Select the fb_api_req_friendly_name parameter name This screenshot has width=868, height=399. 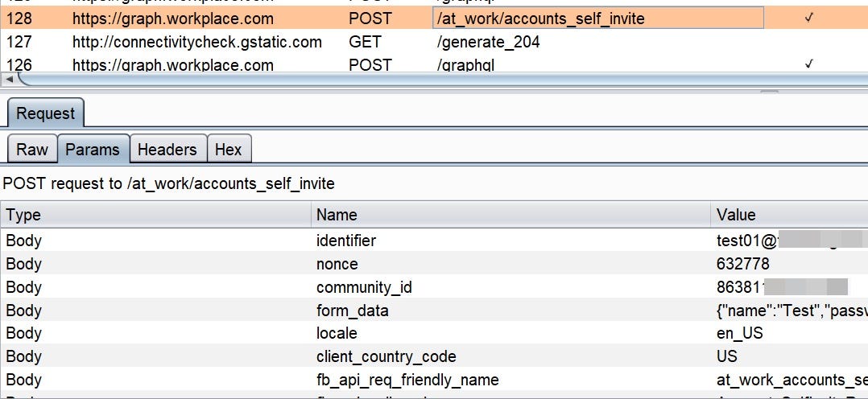407,380
